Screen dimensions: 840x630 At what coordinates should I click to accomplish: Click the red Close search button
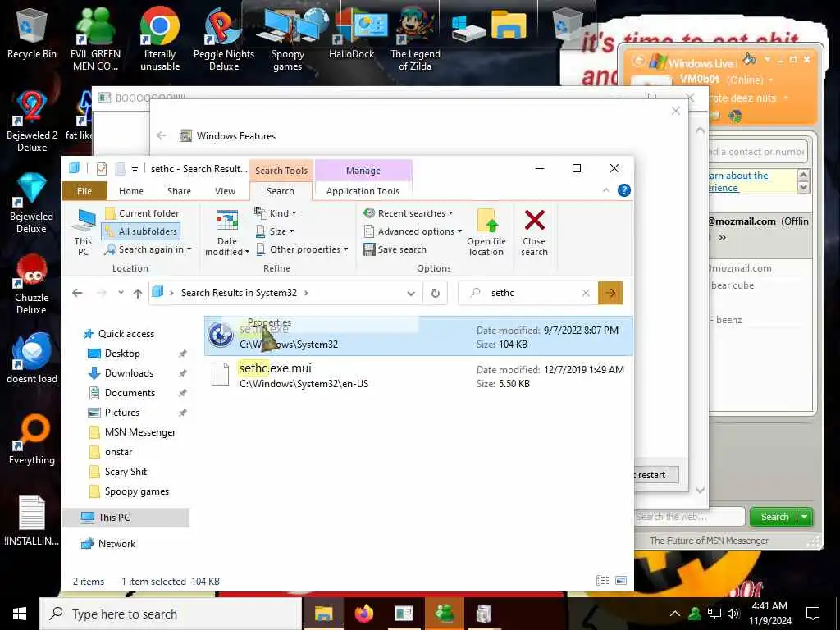(x=534, y=232)
